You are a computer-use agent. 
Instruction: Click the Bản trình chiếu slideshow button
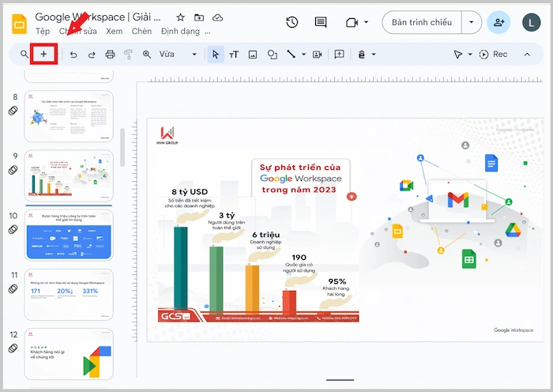(421, 22)
